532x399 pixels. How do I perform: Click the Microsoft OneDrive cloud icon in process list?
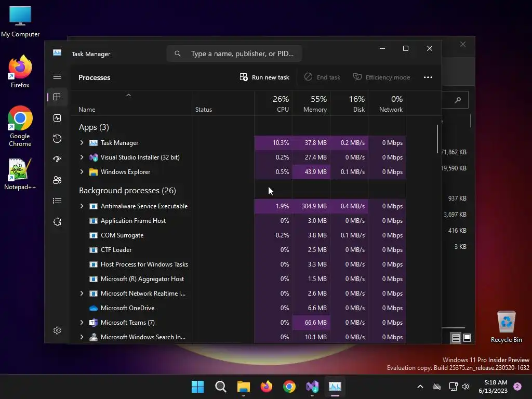point(94,308)
